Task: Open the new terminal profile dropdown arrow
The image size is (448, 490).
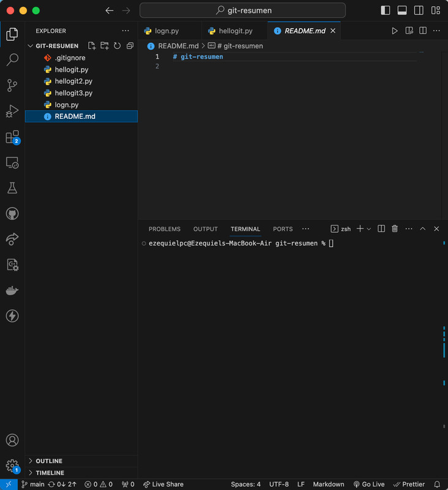Action: tap(368, 229)
